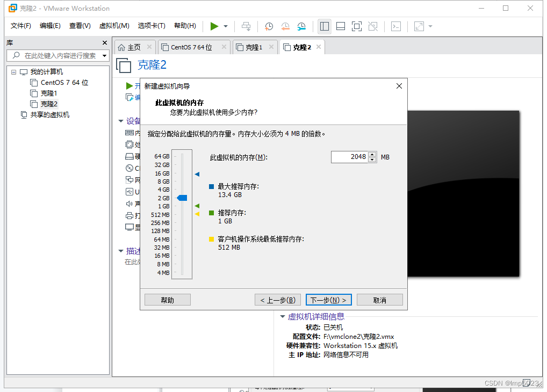Open the library search dropdown arrow

[x=104, y=56]
